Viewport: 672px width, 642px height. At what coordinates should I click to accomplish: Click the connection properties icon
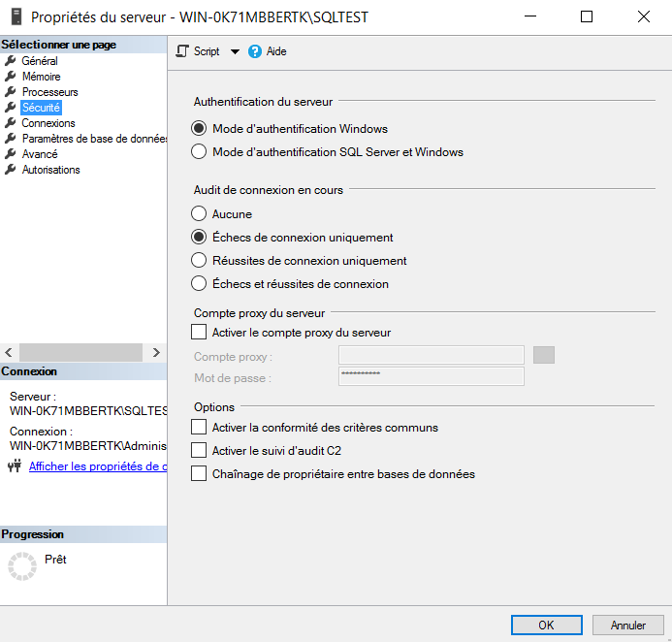coord(14,466)
